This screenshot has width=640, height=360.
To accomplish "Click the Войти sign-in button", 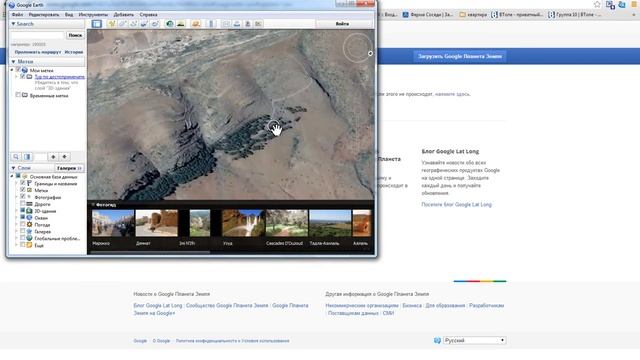I will tap(342, 24).
